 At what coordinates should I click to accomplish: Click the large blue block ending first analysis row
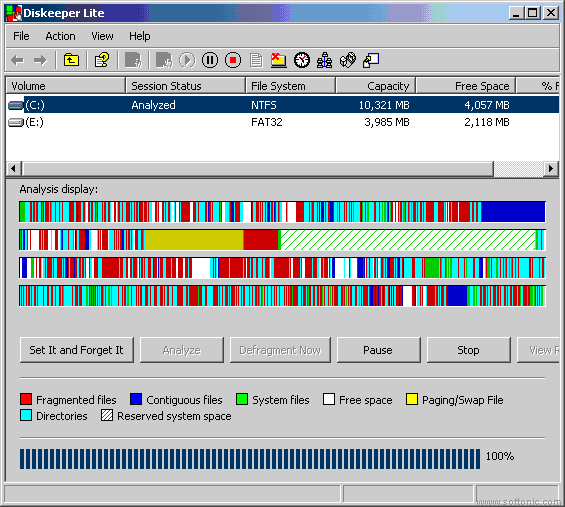point(513,212)
